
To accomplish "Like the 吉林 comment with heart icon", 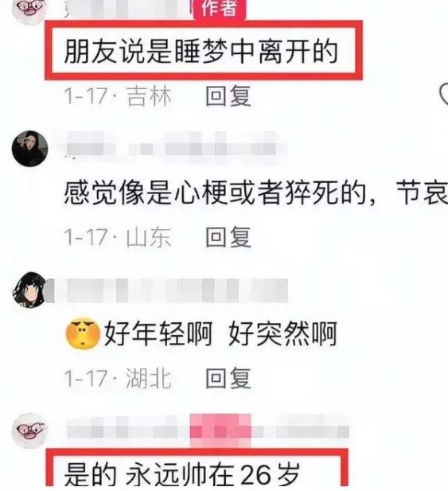I will 443,94.
